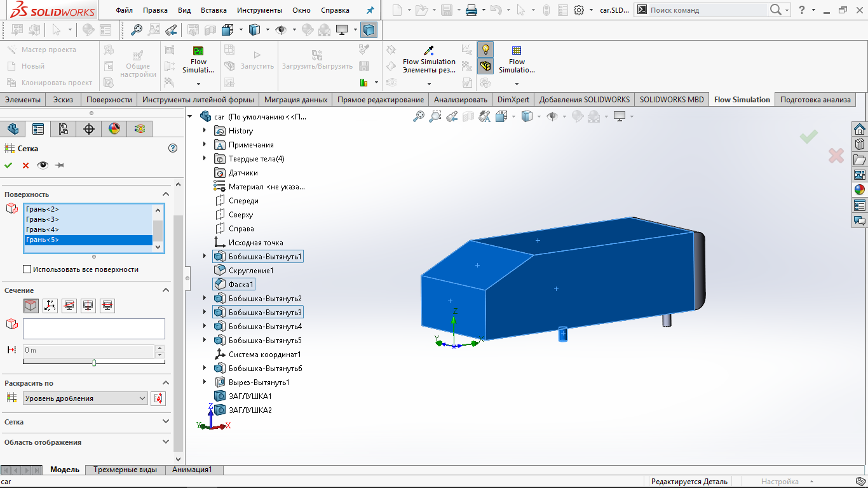Image resolution: width=868 pixels, height=488 pixels.
Task: Open the Инструменты menu
Action: click(259, 10)
